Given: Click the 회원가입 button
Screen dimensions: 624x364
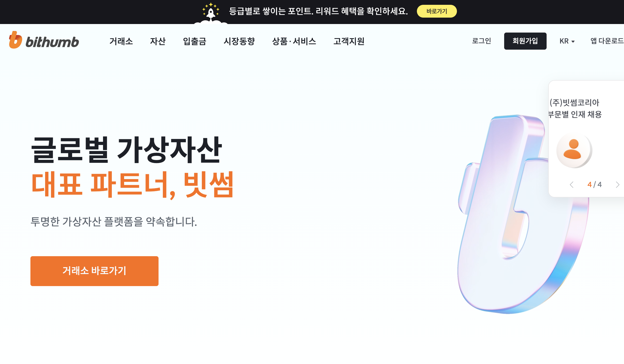Looking at the screenshot, I should click(x=525, y=41).
